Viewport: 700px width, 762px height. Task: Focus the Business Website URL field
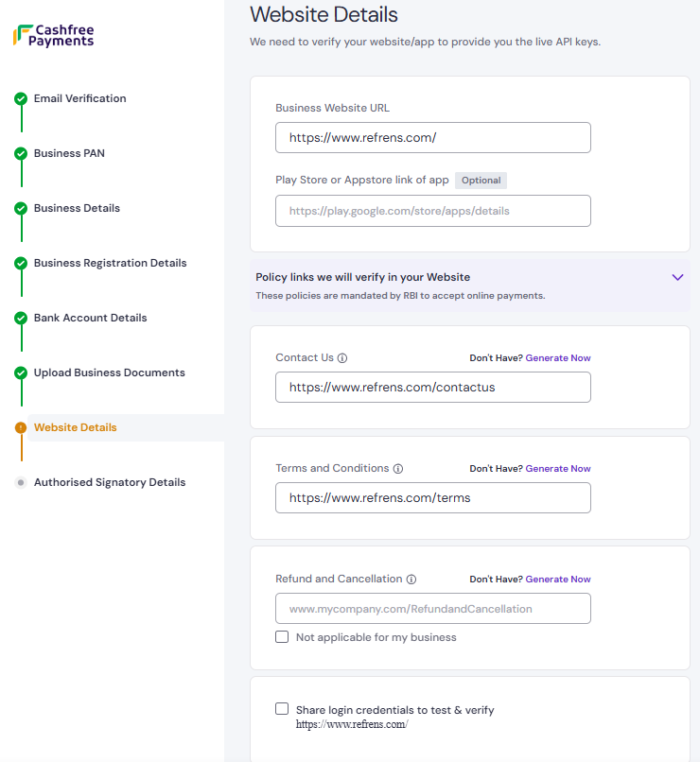433,137
